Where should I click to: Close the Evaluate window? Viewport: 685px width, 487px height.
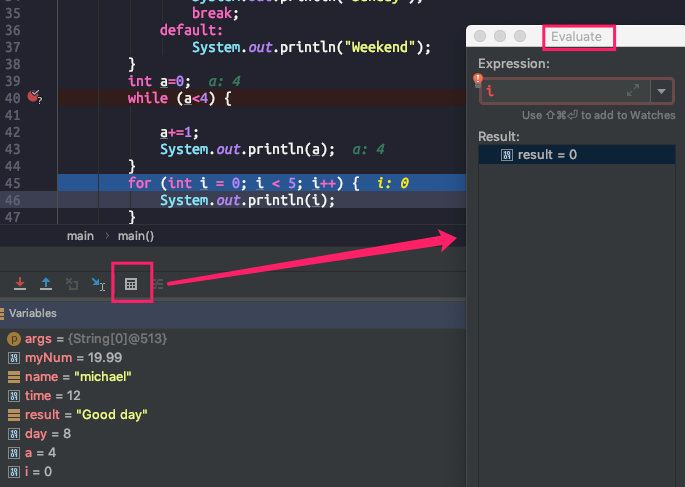point(480,36)
